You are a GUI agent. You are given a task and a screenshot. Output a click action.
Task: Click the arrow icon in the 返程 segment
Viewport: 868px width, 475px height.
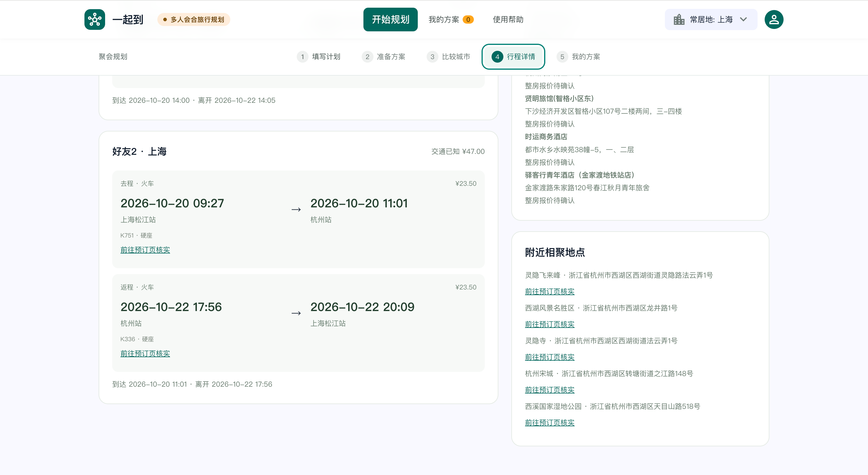point(296,313)
